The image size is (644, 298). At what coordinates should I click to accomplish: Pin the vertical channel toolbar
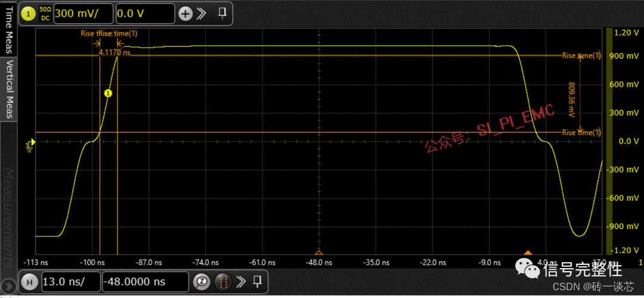(x=222, y=13)
